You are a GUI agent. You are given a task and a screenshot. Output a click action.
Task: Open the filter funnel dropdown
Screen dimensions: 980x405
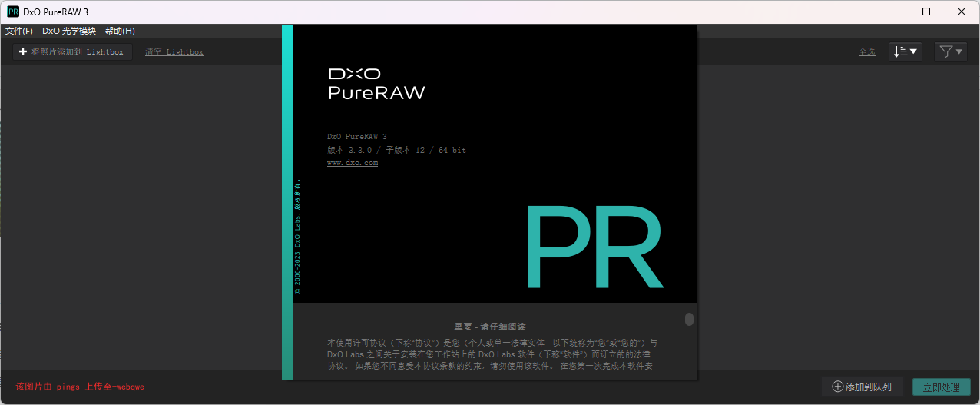951,51
